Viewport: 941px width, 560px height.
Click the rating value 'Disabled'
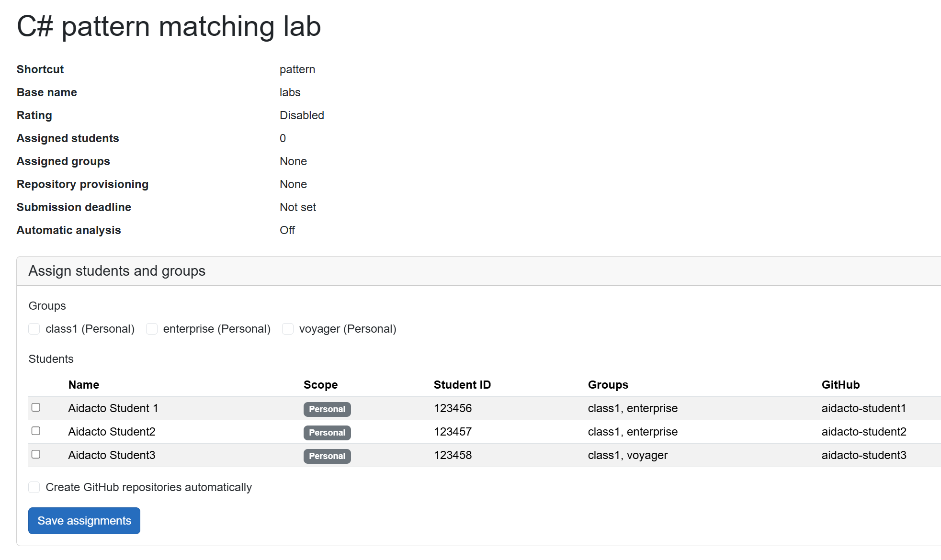(x=302, y=115)
